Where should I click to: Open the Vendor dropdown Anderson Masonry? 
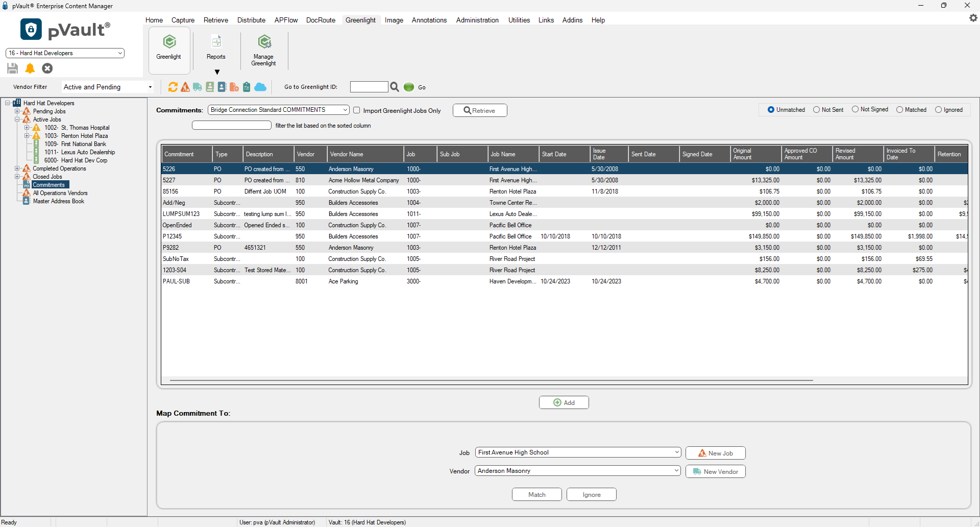tap(578, 471)
